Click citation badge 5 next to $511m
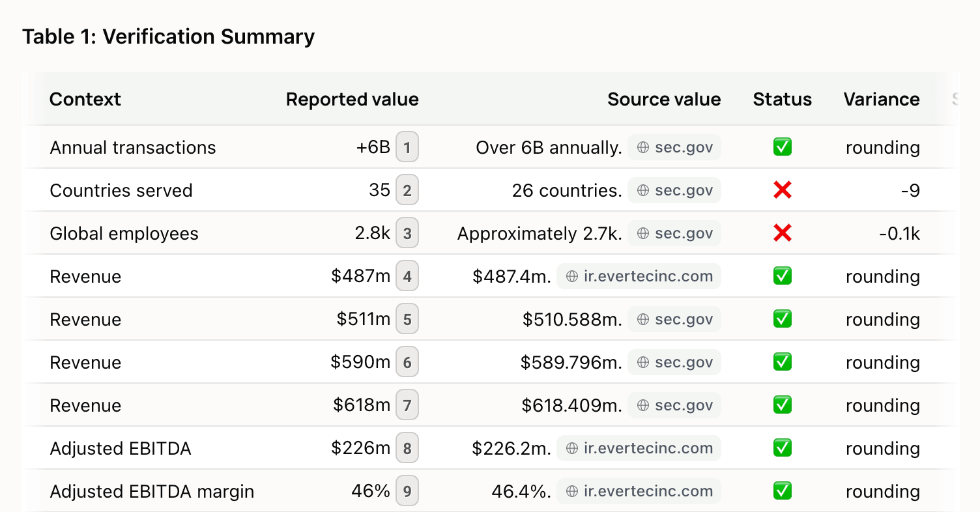 pos(407,319)
